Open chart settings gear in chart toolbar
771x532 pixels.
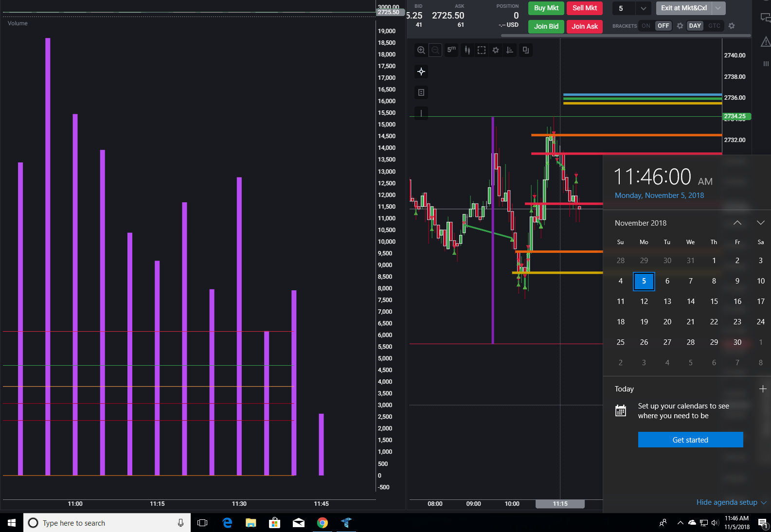[x=496, y=50]
